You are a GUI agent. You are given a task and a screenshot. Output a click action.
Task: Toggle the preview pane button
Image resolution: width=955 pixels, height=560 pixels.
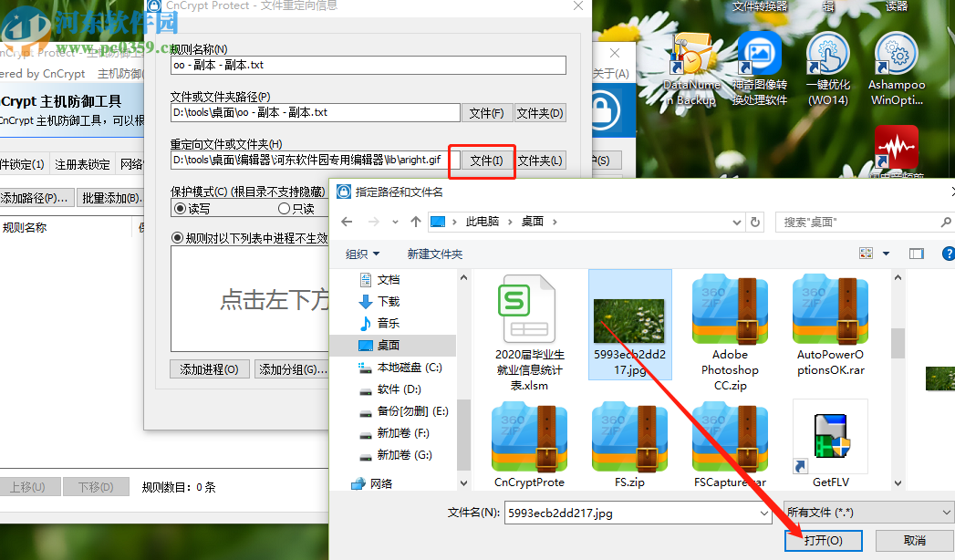(916, 254)
